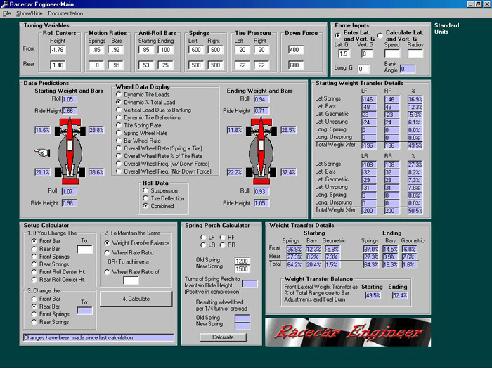This screenshot has width=492, height=369.
Task: Click the Racecar Engineer checkered flag logo
Action: tap(348, 332)
